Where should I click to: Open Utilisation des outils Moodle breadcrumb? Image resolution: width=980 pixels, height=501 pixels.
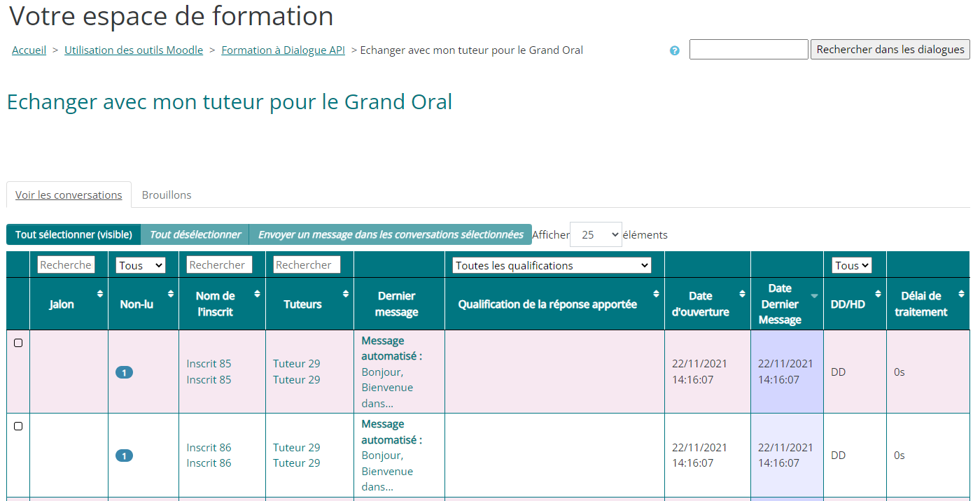[x=134, y=50]
